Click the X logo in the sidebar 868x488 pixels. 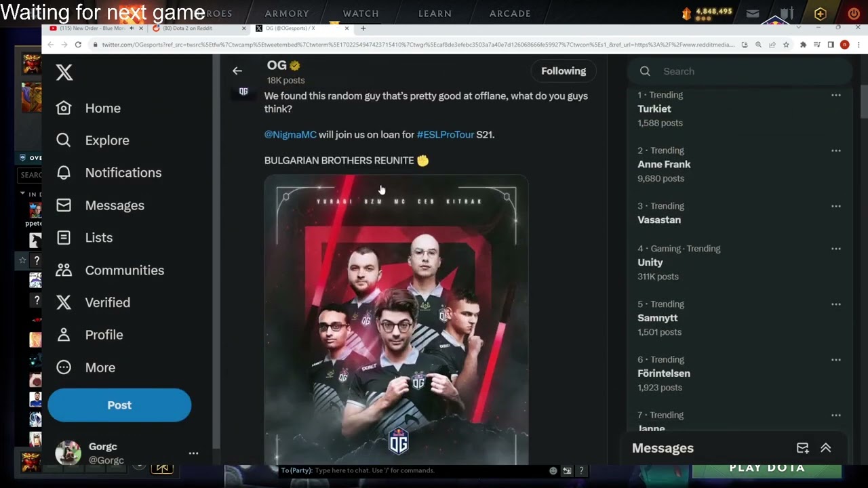point(64,73)
